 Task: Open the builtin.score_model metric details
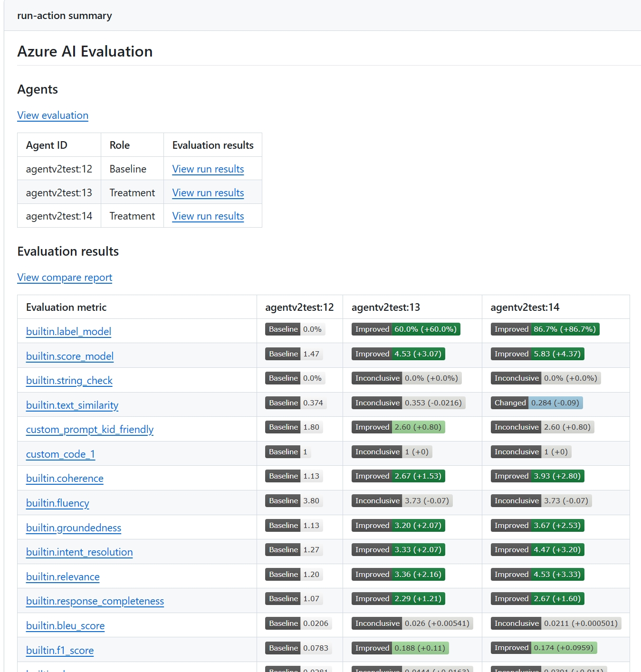pos(69,356)
